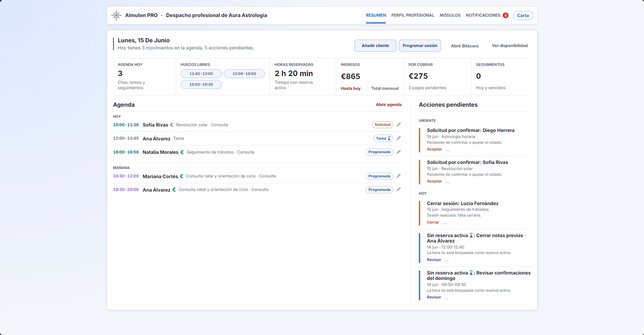Viewport: 644px width, 335px height.
Task: Click pencil icon on Ana Álvarez 12:00 task
Action: (399, 138)
